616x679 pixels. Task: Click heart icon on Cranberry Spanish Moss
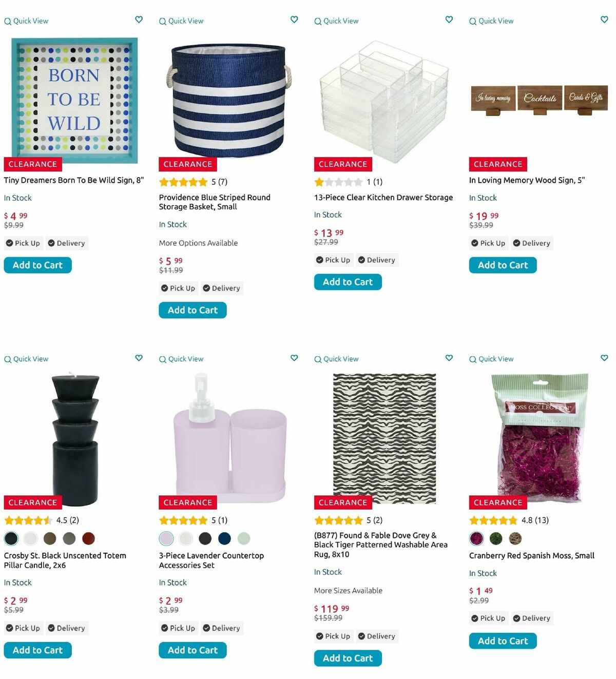pyautogui.click(x=604, y=358)
